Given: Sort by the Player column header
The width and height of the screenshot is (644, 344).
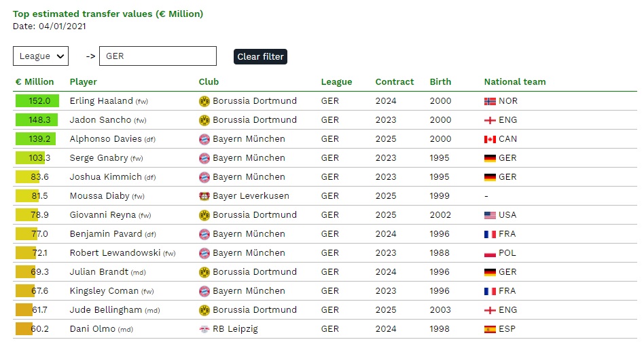Looking at the screenshot, I should tap(84, 81).
